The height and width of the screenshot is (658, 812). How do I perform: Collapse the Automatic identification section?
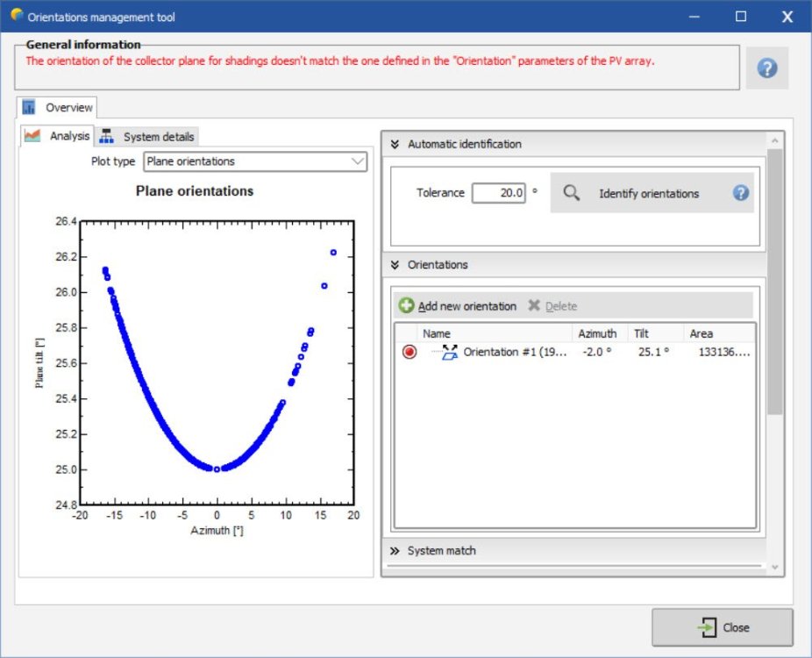(395, 144)
